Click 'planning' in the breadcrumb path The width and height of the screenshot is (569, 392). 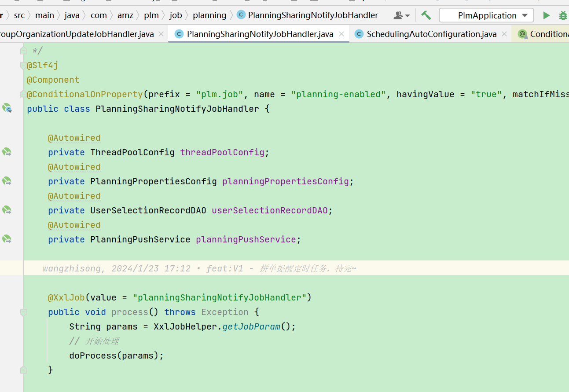209,15
